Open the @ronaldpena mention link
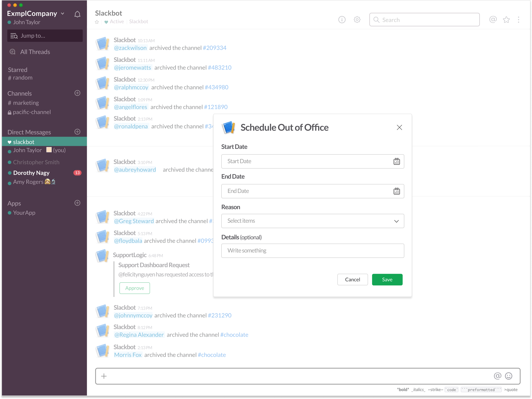This screenshot has width=532, height=399. click(x=131, y=126)
